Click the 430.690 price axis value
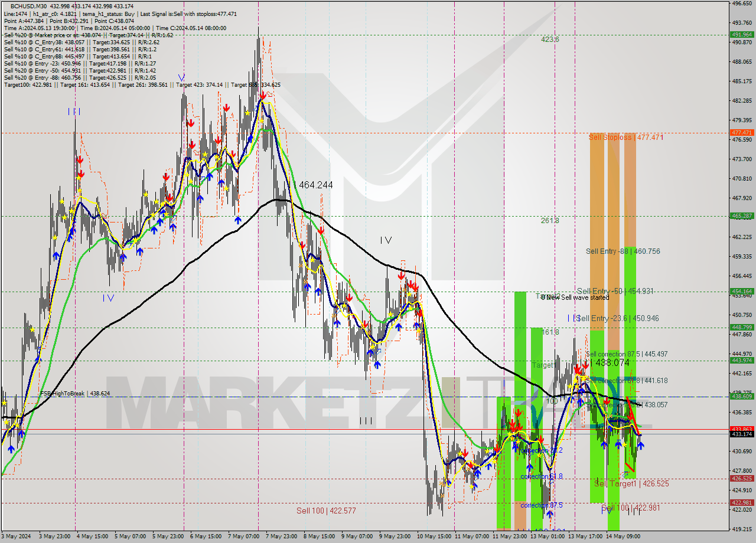Image resolution: width=756 pixels, height=543 pixels. [x=742, y=452]
